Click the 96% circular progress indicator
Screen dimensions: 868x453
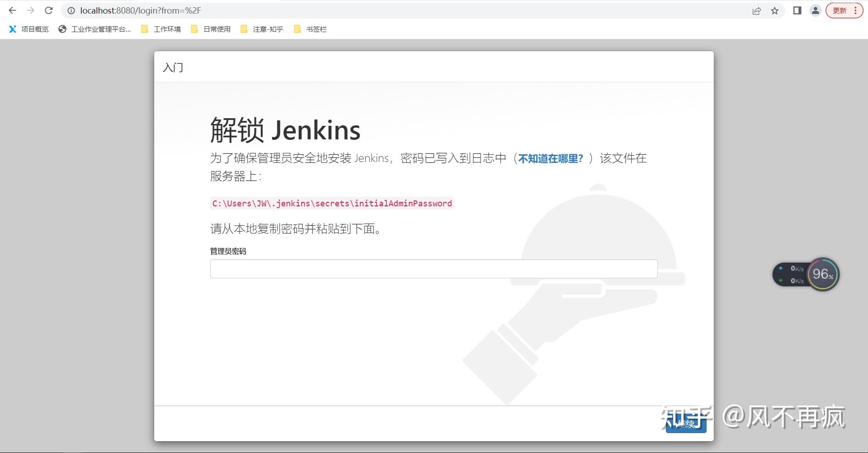[x=823, y=274]
